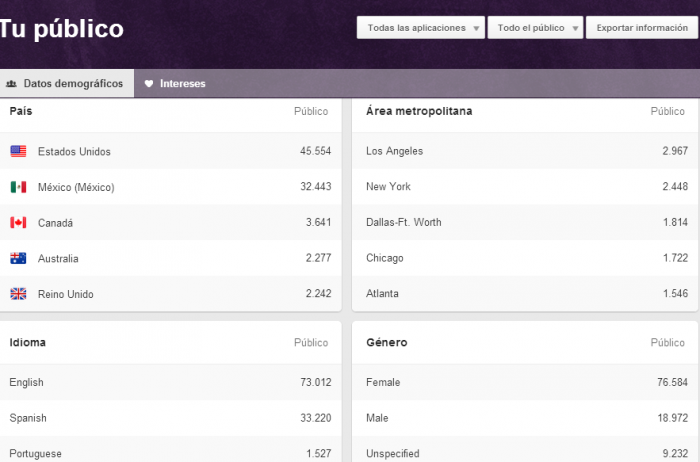700x462 pixels.
Task: Click the United States flag icon
Action: [x=18, y=151]
